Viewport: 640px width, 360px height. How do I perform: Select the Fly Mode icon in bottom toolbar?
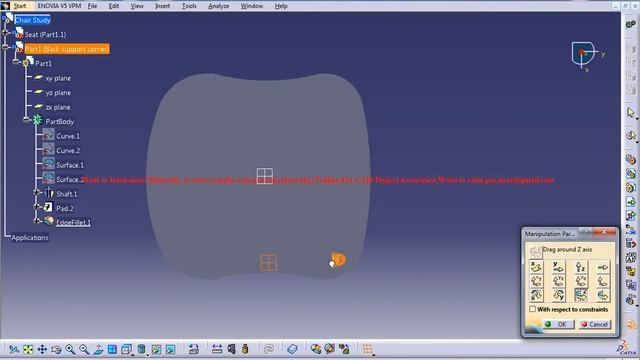coord(14,349)
